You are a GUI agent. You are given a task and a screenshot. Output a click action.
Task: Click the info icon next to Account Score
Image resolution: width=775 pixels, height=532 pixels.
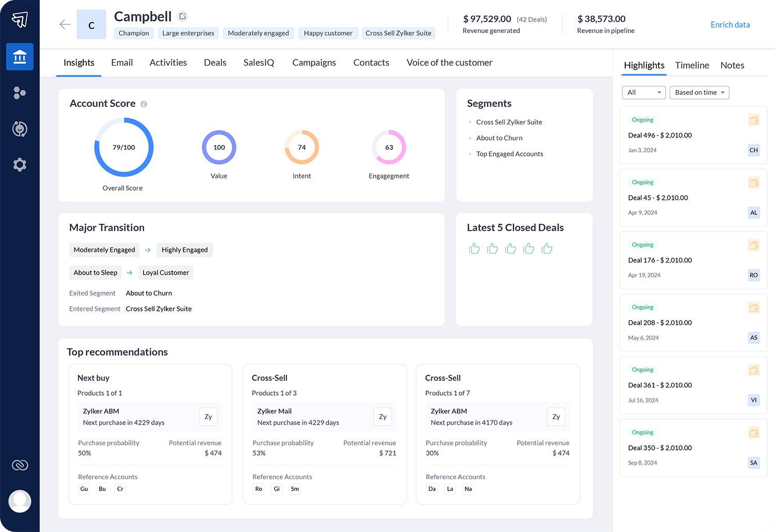tap(144, 104)
